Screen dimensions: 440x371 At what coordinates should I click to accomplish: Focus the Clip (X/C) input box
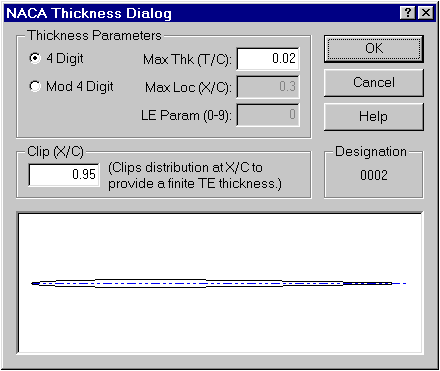[64, 175]
